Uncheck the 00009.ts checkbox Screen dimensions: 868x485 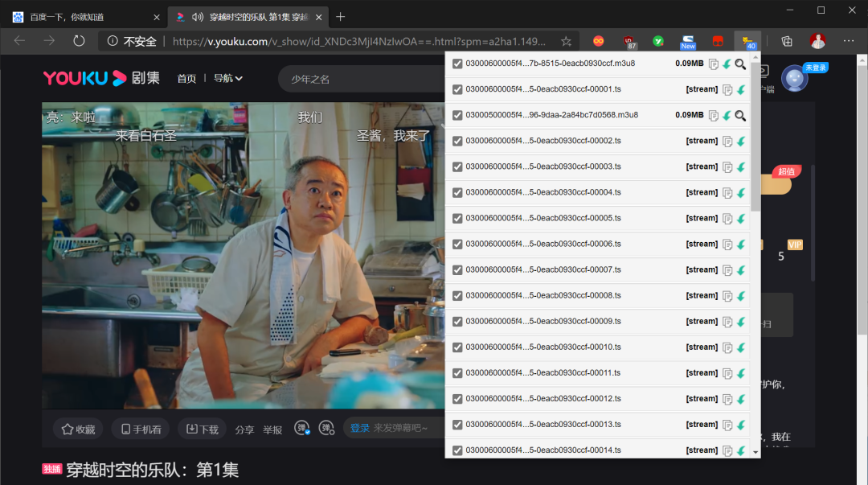(x=457, y=322)
